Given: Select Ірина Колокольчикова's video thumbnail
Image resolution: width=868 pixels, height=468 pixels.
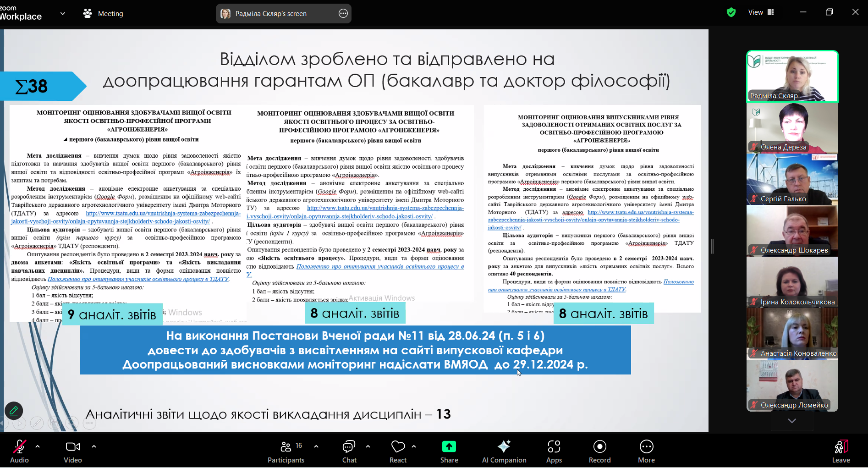Looking at the screenshot, I should pos(792,282).
